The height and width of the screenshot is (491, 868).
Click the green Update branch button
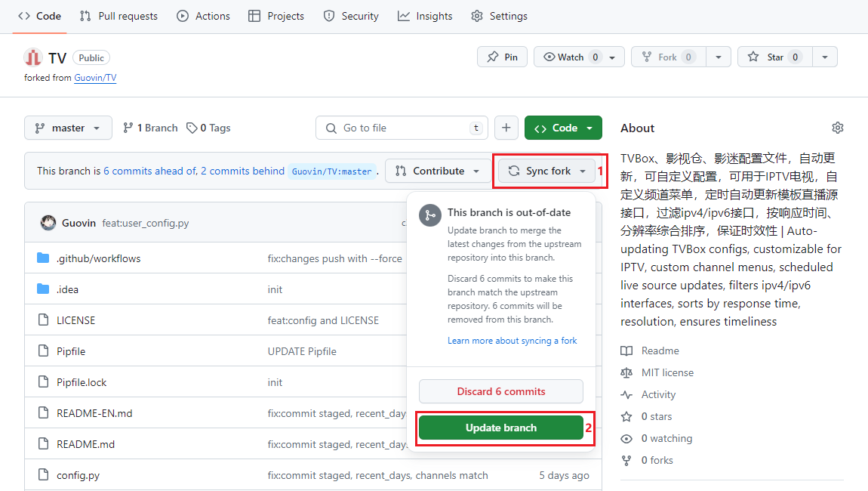coord(501,428)
